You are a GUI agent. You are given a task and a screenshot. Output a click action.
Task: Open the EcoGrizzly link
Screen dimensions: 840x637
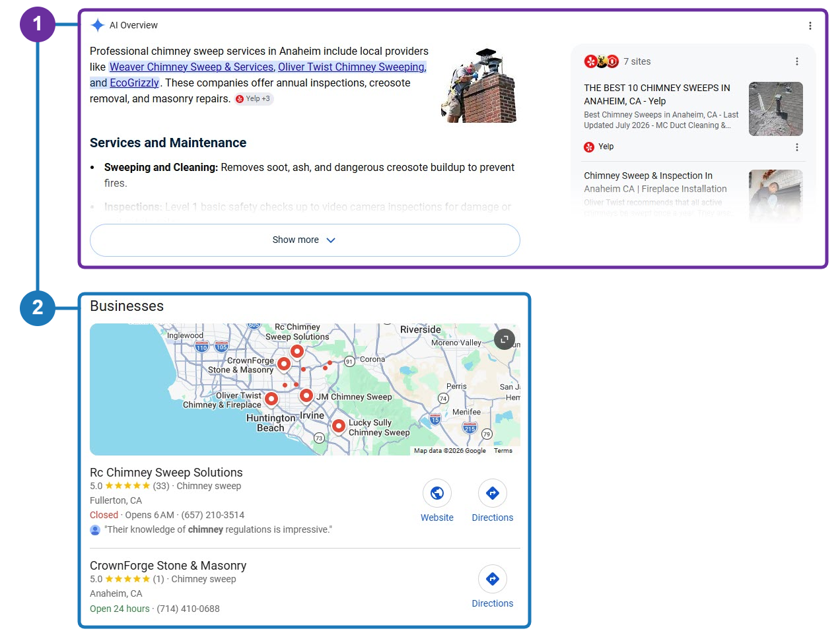coord(134,83)
